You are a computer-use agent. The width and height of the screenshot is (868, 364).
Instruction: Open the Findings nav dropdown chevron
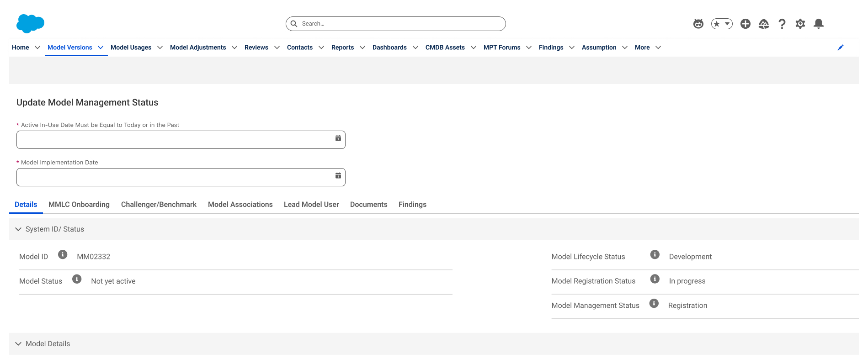(572, 47)
